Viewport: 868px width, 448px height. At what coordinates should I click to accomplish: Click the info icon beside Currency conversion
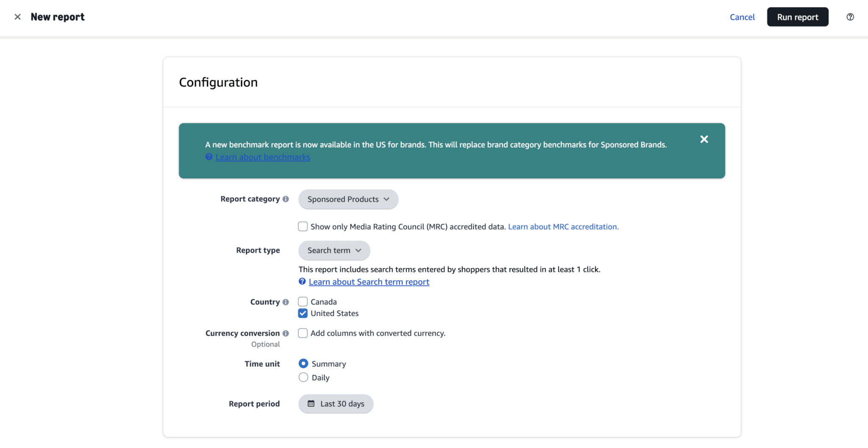point(286,333)
